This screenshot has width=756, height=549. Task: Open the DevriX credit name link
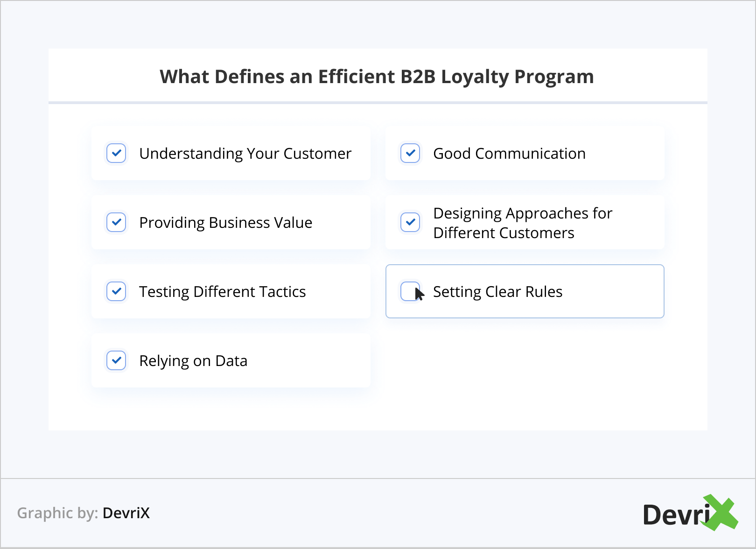click(x=126, y=513)
